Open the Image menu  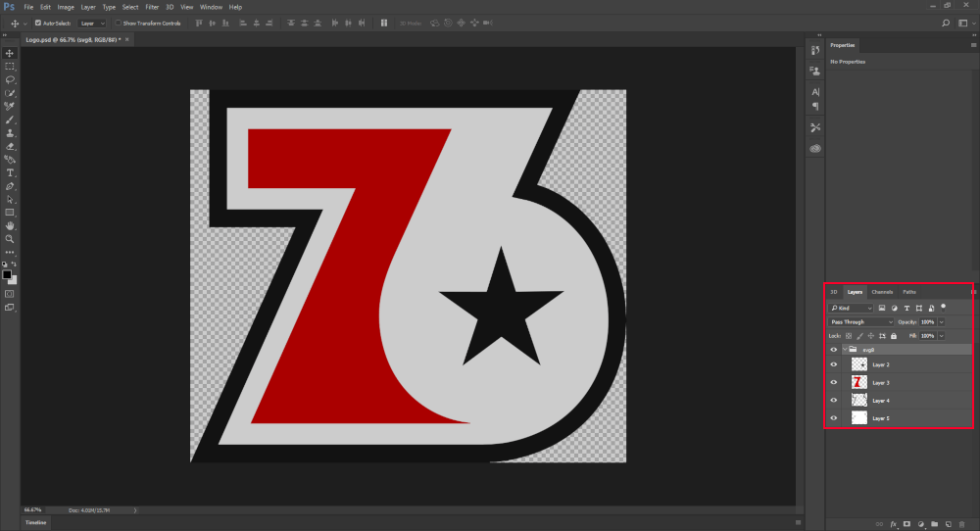point(66,7)
